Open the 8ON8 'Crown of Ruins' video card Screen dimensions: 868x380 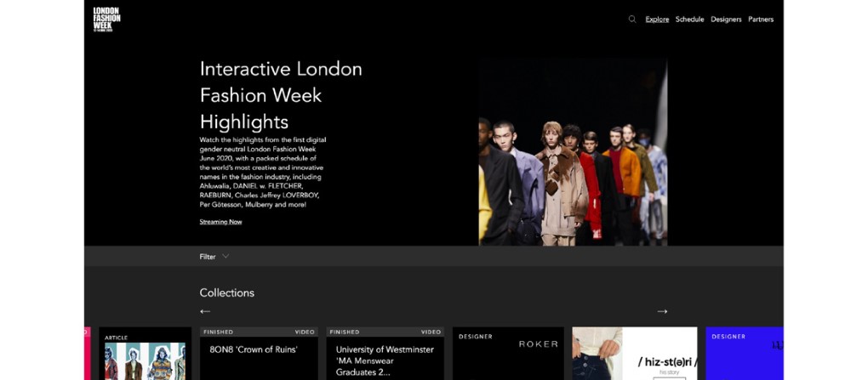[259, 354]
